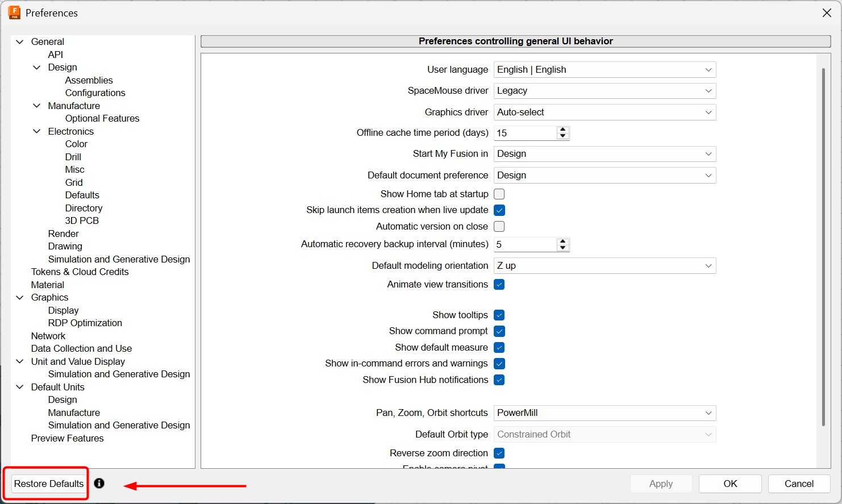The width and height of the screenshot is (842, 504).
Task: Click the Offline cache time period field
Action: (x=525, y=133)
